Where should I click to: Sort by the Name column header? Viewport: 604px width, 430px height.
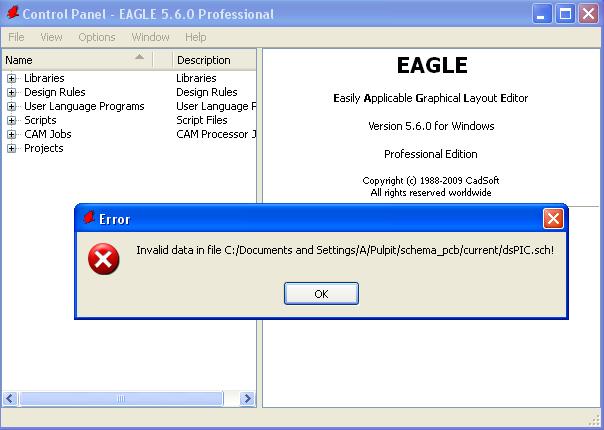[77, 60]
